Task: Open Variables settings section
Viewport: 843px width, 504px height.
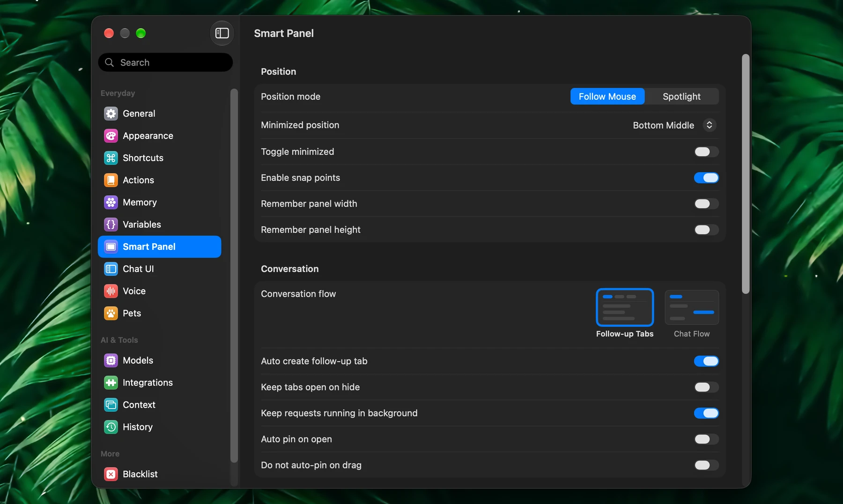Action: 159,225
